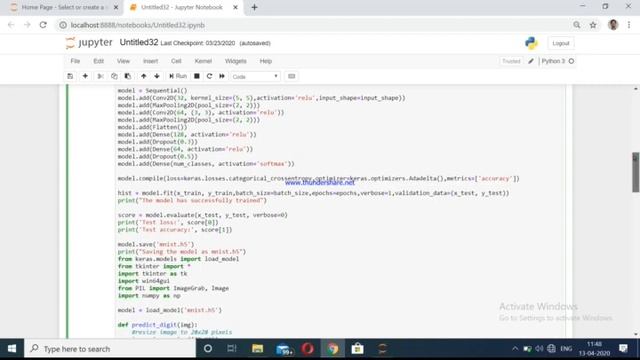Open Task View in taskbar
Image resolution: width=640 pixels, height=360 pixels.
pyautogui.click(x=232, y=349)
